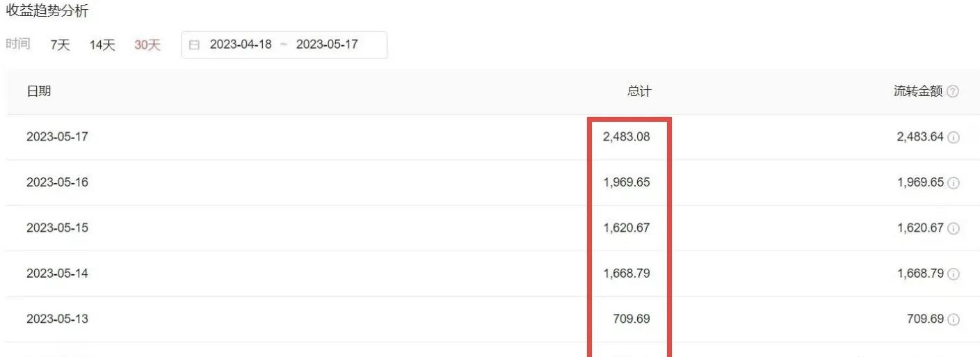The image size is (980, 357).
Task: Click the 流转金额 column header text
Action: pyautogui.click(x=918, y=91)
